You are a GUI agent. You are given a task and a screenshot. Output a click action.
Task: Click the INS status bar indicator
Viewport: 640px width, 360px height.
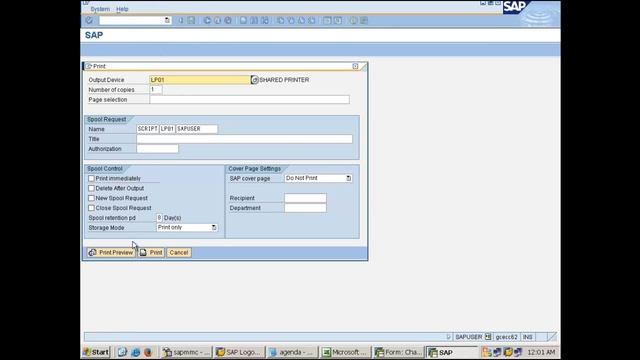[527, 337]
